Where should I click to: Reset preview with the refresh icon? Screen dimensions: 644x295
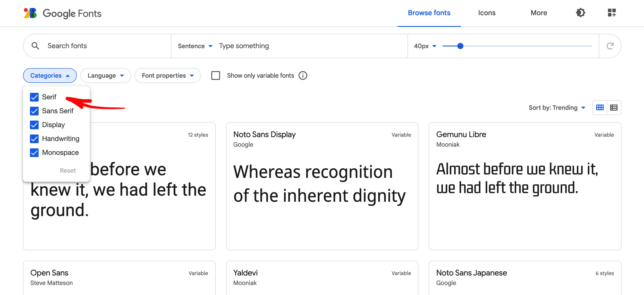pyautogui.click(x=610, y=46)
